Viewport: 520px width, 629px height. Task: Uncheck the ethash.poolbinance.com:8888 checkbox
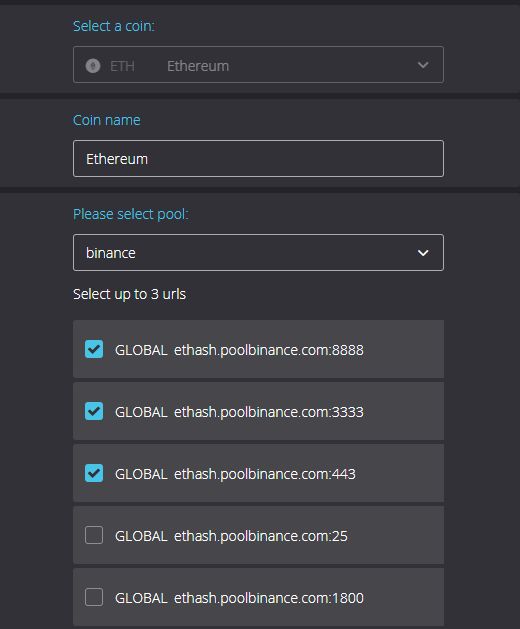click(94, 349)
